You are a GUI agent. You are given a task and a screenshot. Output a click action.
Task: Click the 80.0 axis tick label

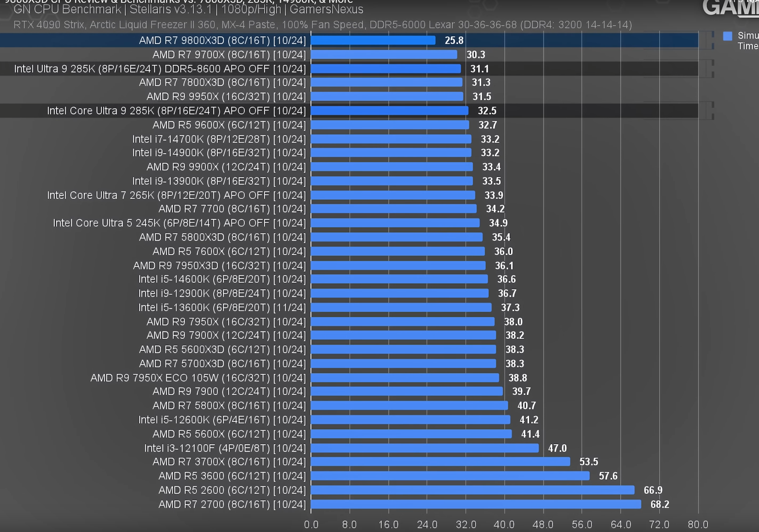coord(698,524)
